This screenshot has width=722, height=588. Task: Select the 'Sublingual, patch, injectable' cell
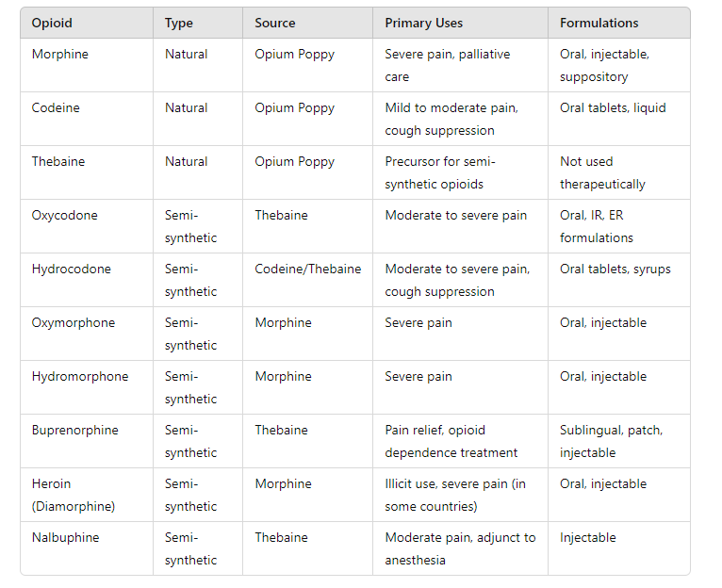(611, 441)
